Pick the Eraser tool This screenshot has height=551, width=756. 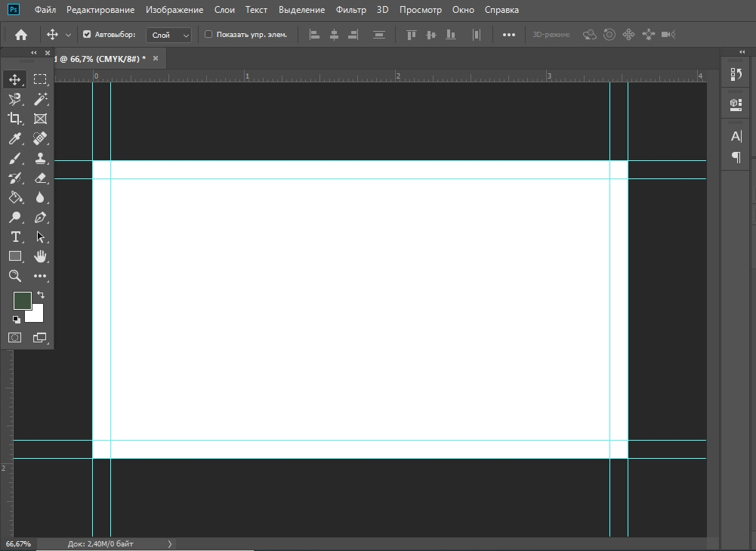point(40,178)
